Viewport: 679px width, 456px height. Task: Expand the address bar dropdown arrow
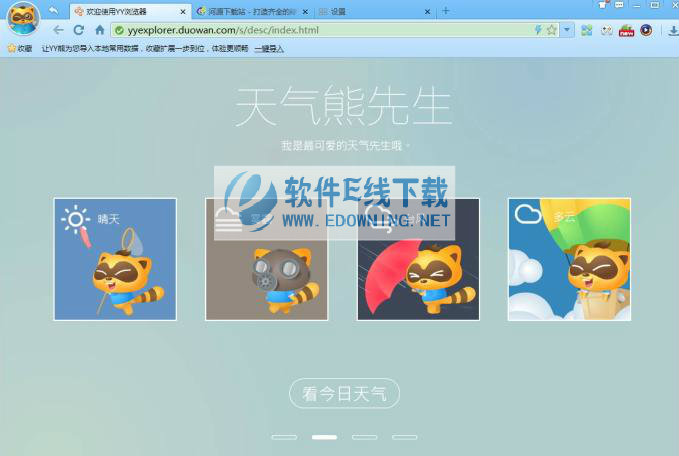coord(567,30)
